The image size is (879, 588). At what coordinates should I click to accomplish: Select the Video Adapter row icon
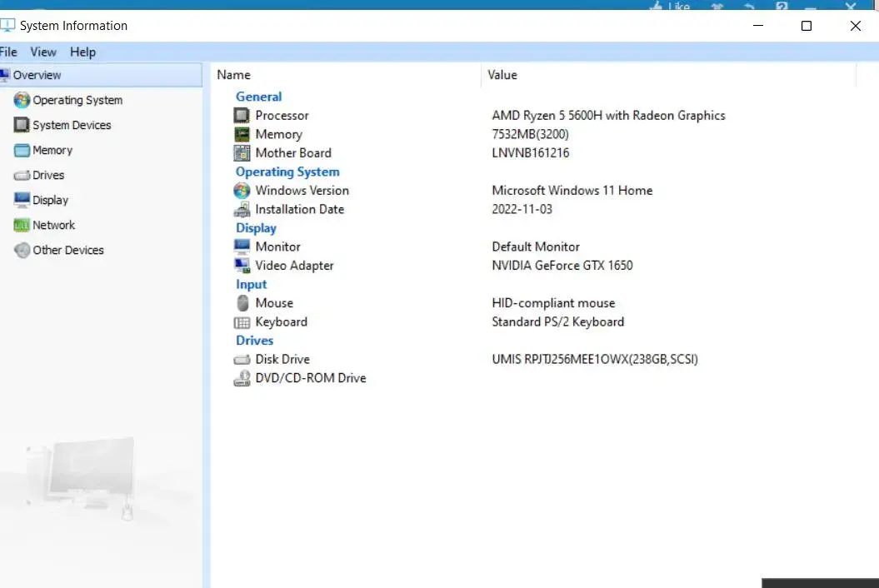242,266
